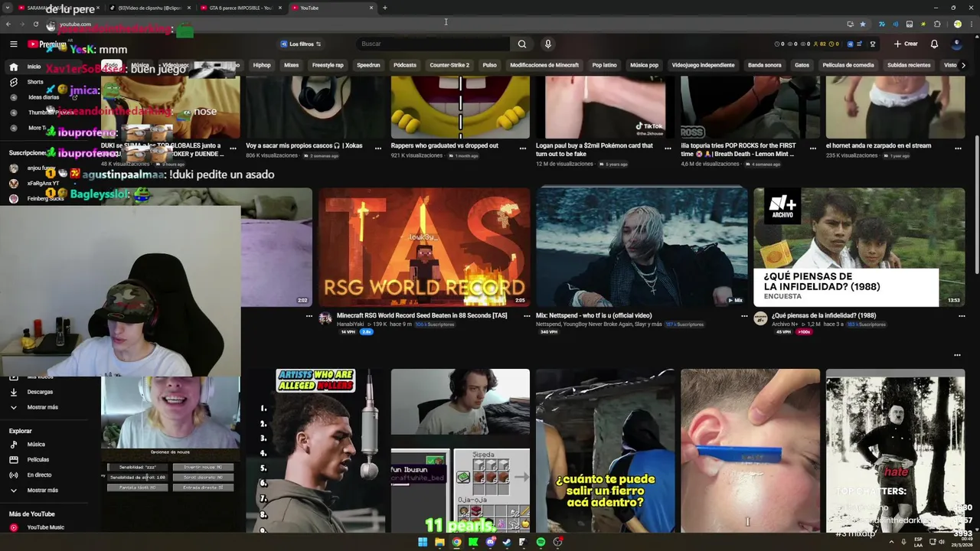Click the 'Crear' button
This screenshot has width=980, height=551.
coord(906,44)
